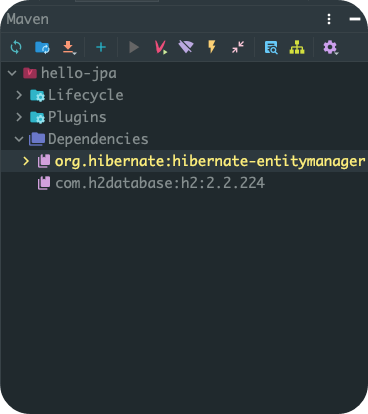Click the hibernate-entitymanager library icon

coord(44,161)
